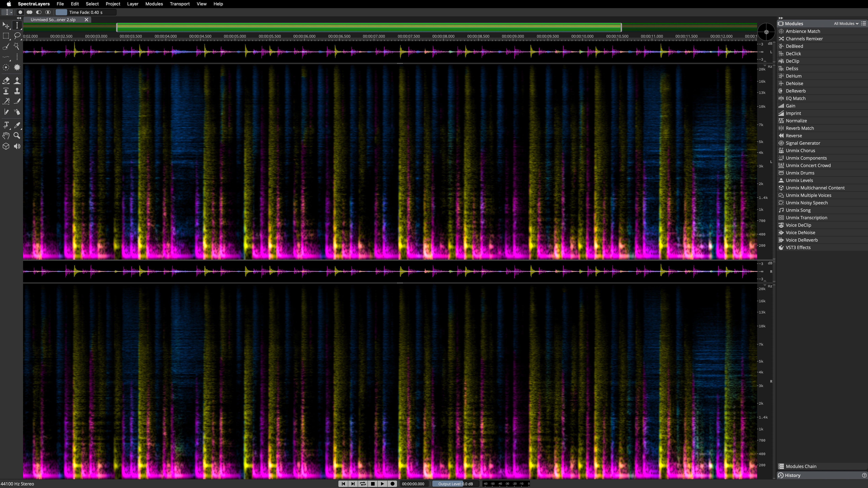868x488 pixels.
Task: Enable the add-to-selection mode
Action: (x=29, y=12)
